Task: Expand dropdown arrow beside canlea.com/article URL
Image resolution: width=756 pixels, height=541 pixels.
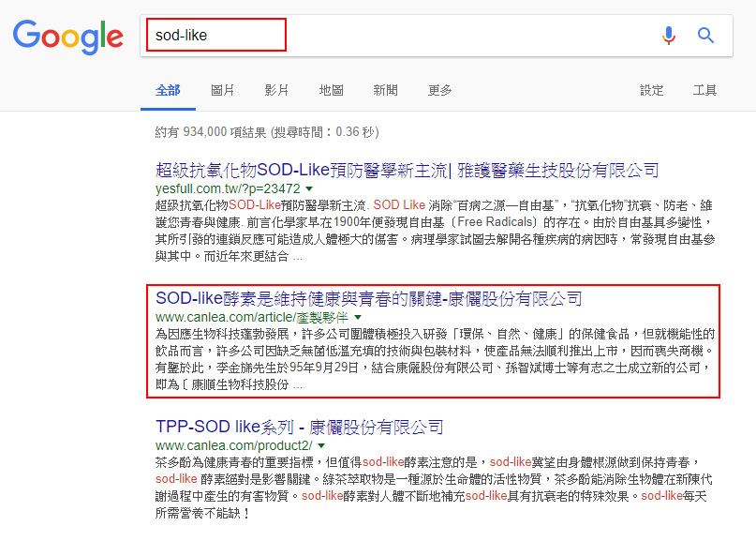Action: [358, 317]
